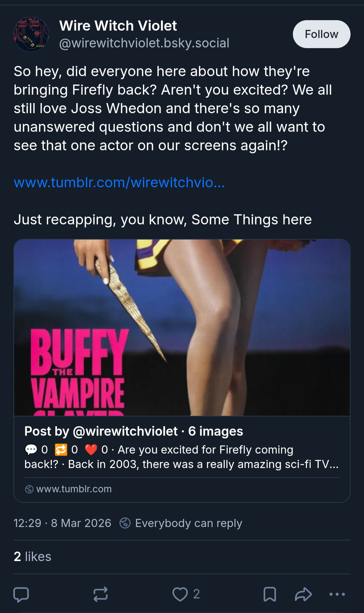Open Wire Witch Violet's avatar
This screenshot has height=613, width=364.
pyautogui.click(x=31, y=34)
